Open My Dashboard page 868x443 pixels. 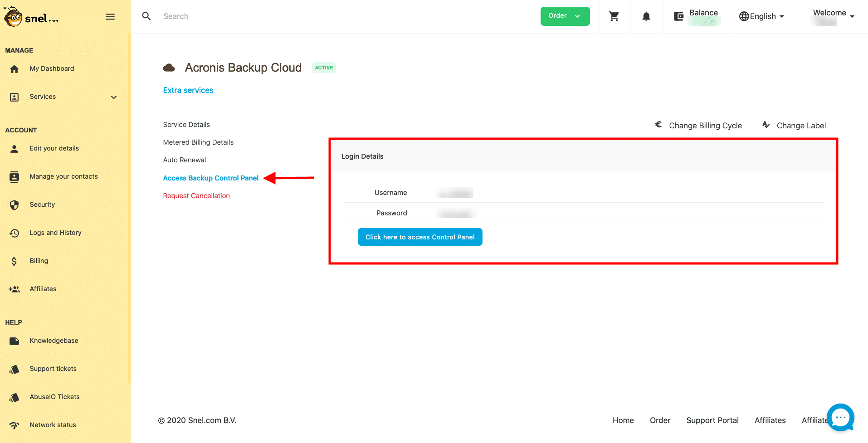[52, 68]
